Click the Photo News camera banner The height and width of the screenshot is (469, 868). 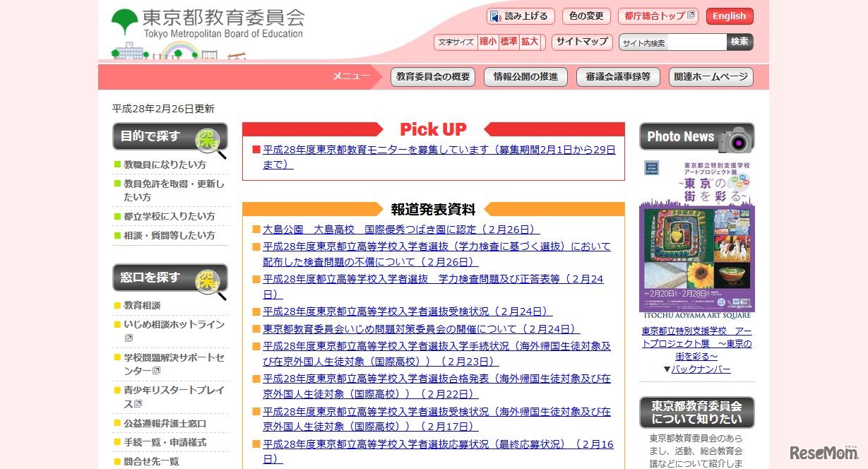point(697,137)
